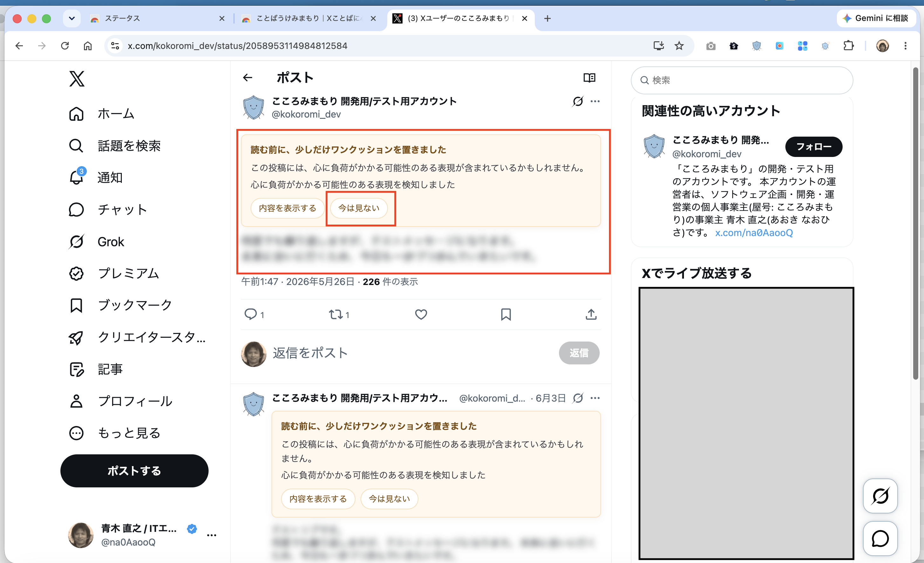Click the install app icon in address bar
The image size is (924, 563).
click(659, 46)
